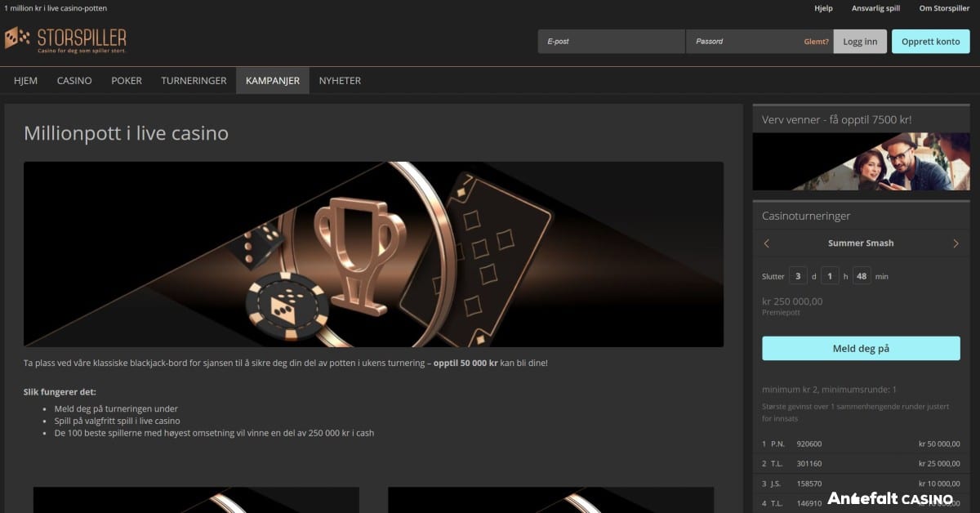
Task: Go to next casino tournament arrow
Action: pos(955,243)
